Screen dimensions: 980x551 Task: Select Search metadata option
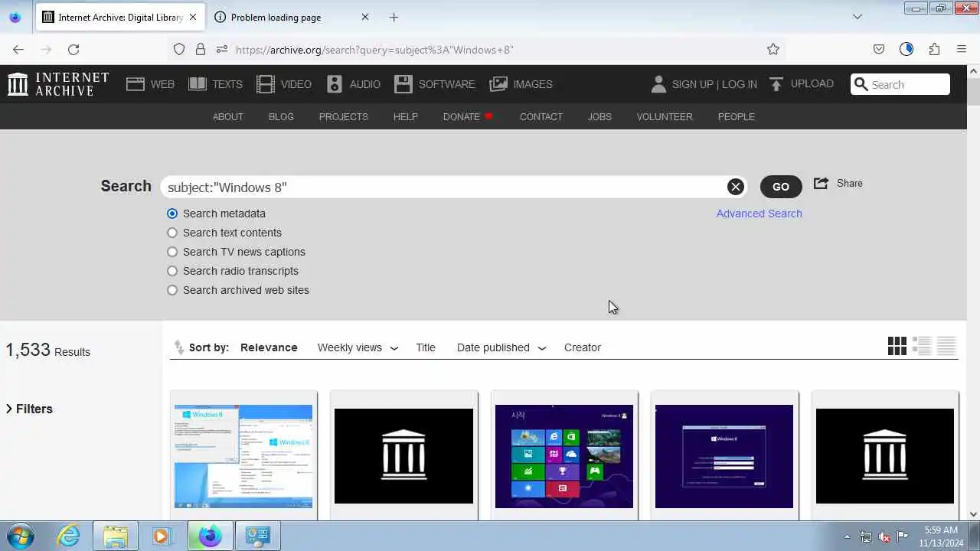(172, 214)
